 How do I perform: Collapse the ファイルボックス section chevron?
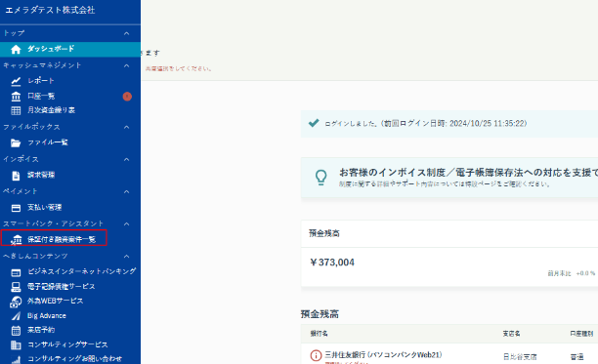coord(127,127)
